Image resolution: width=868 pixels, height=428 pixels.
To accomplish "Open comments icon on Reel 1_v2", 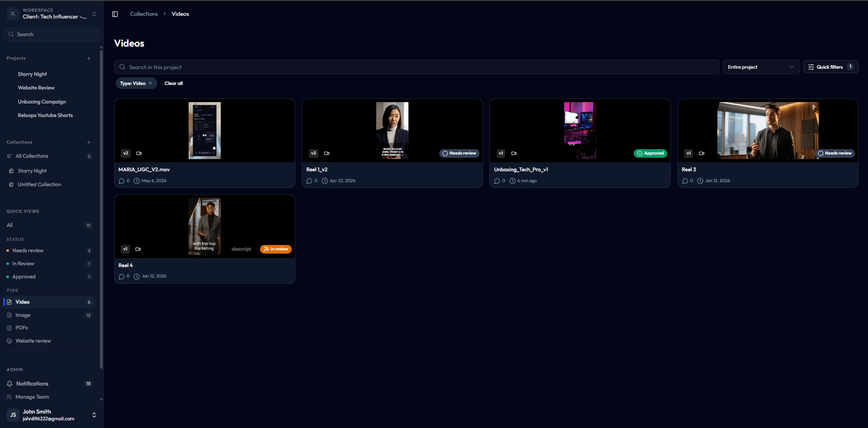I will tap(309, 181).
